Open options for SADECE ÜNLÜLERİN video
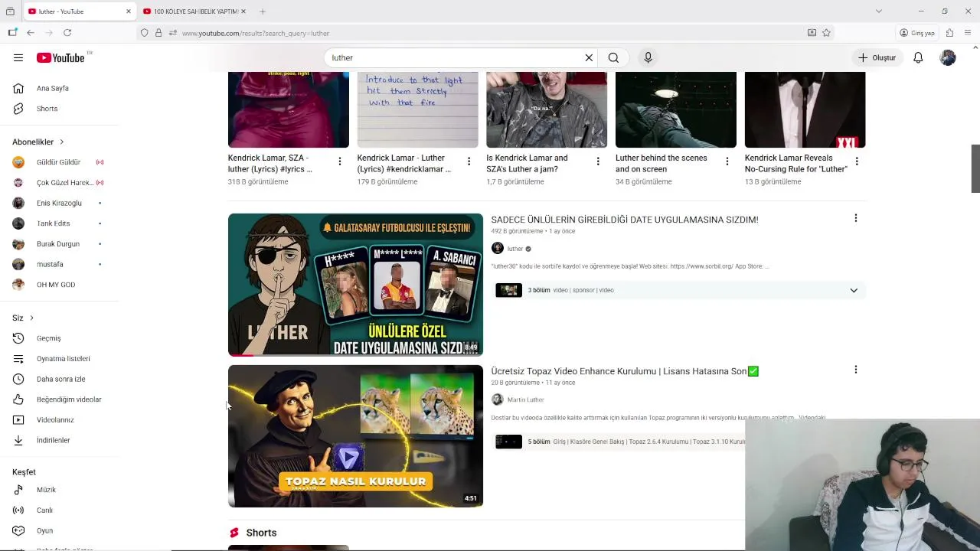Screen dimensions: 980x551 point(855,218)
